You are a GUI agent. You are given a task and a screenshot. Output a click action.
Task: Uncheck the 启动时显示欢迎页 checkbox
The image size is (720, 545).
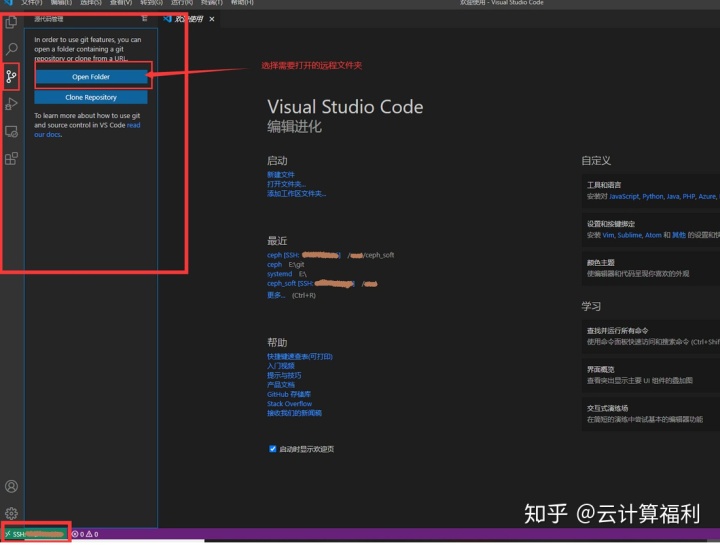(272, 449)
